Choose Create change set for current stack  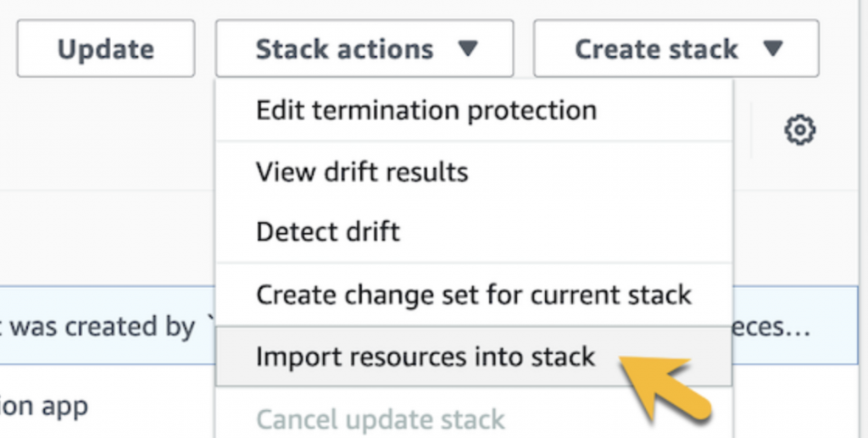click(474, 295)
